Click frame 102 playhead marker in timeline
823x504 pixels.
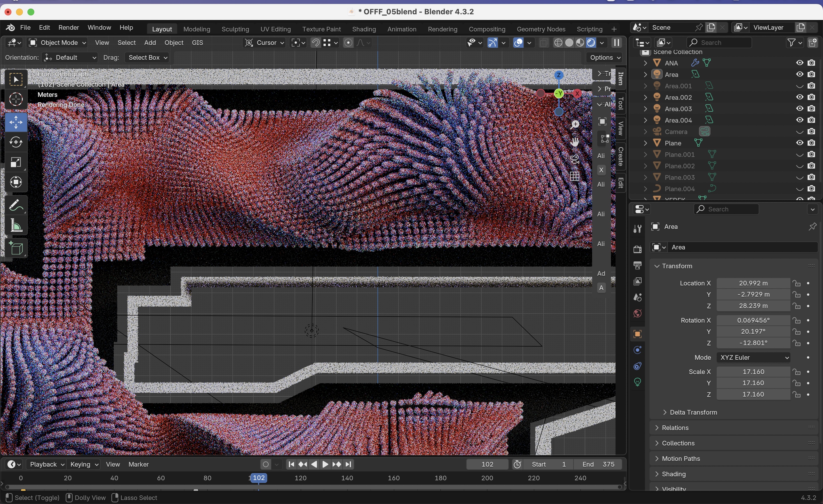coord(259,478)
